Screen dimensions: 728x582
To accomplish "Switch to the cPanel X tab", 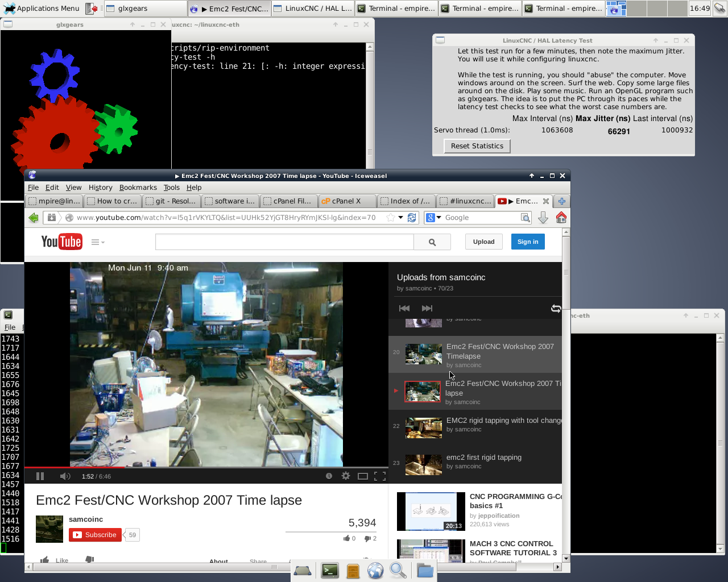I will pos(347,201).
